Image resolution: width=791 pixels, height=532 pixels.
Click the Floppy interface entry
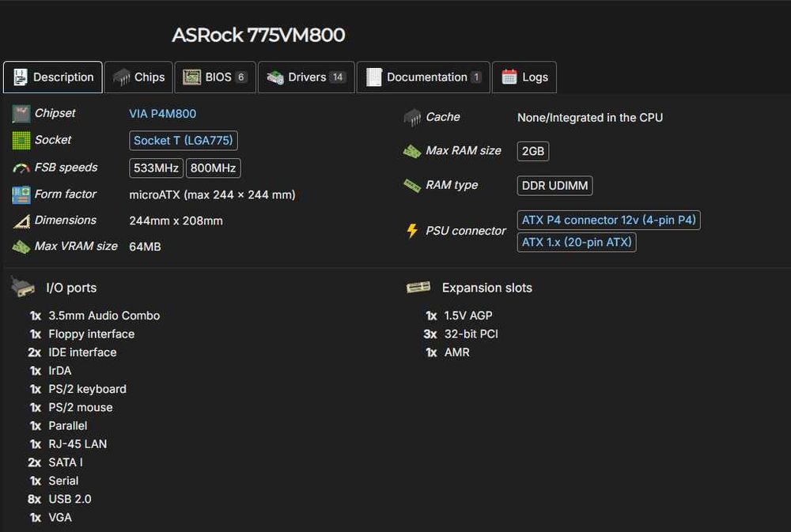click(91, 334)
